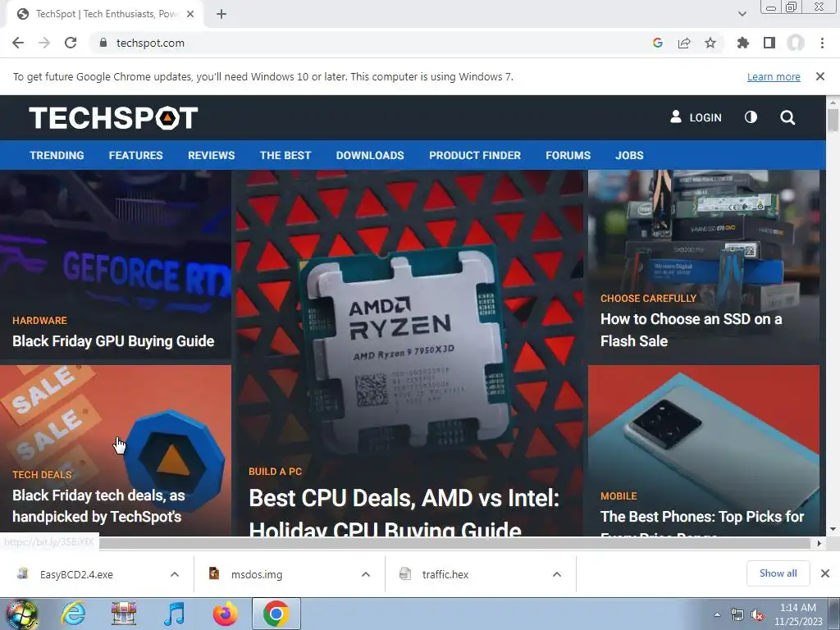Click the network tray icon
Image resolution: width=840 pixels, height=630 pixels.
coord(737,615)
